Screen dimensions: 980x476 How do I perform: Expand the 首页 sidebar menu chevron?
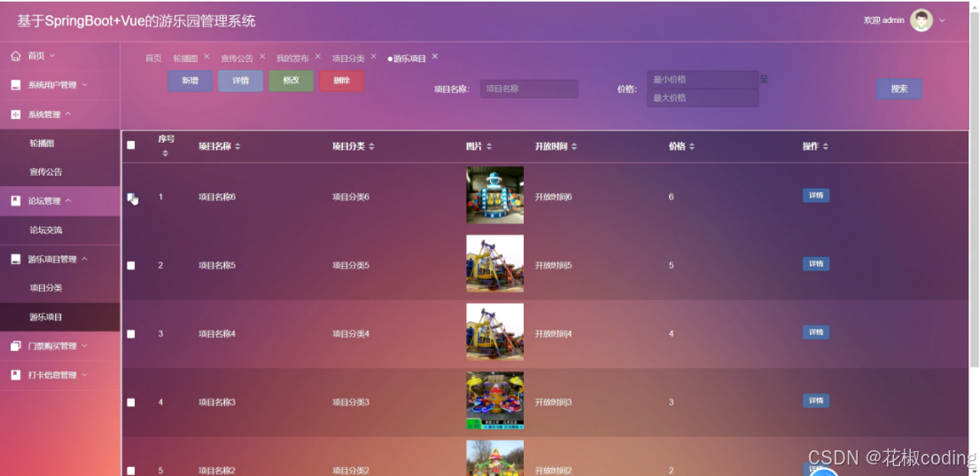coord(52,56)
